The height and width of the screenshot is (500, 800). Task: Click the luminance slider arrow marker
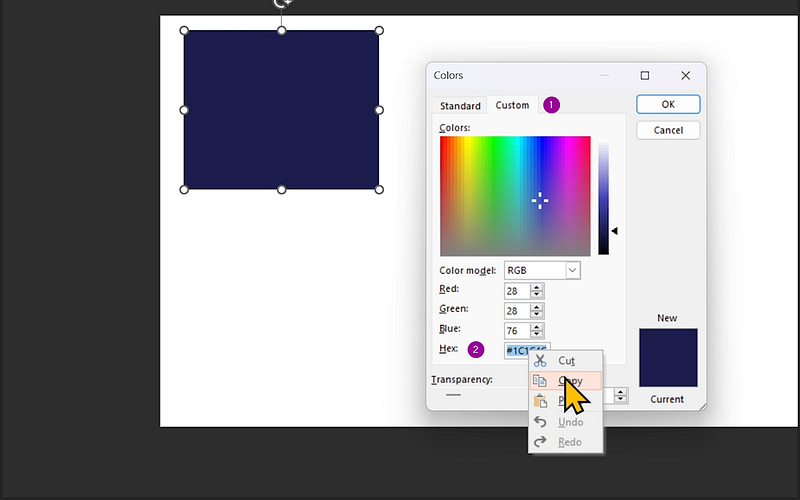614,231
